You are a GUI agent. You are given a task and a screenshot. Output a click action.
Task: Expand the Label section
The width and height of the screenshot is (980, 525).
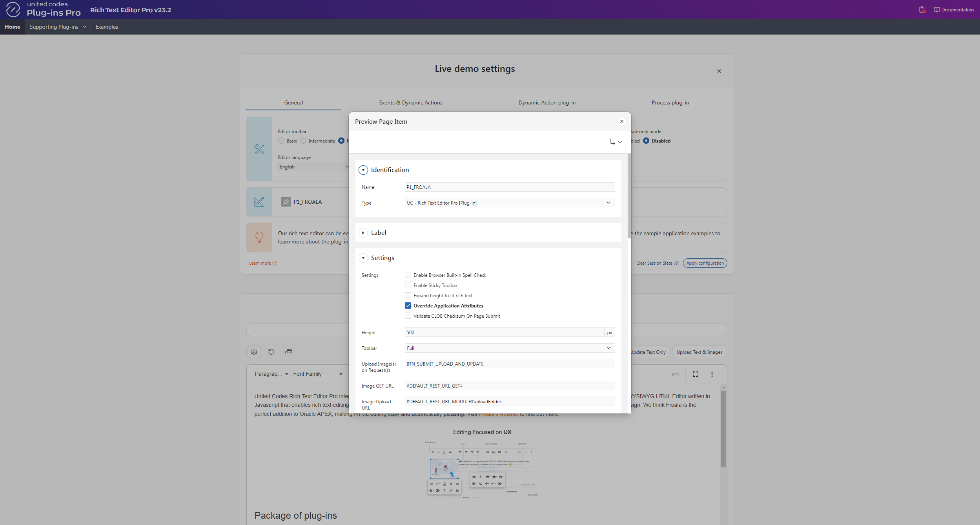pyautogui.click(x=363, y=233)
